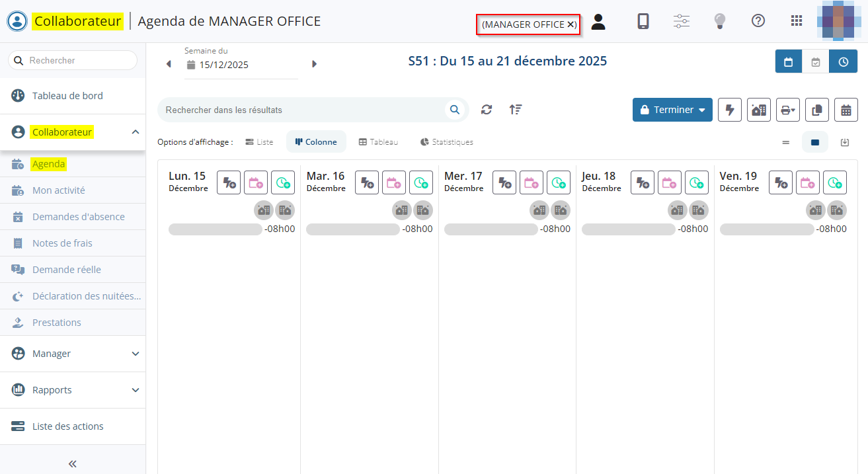The image size is (868, 474).
Task: Click the sort order icon
Action: pos(516,110)
